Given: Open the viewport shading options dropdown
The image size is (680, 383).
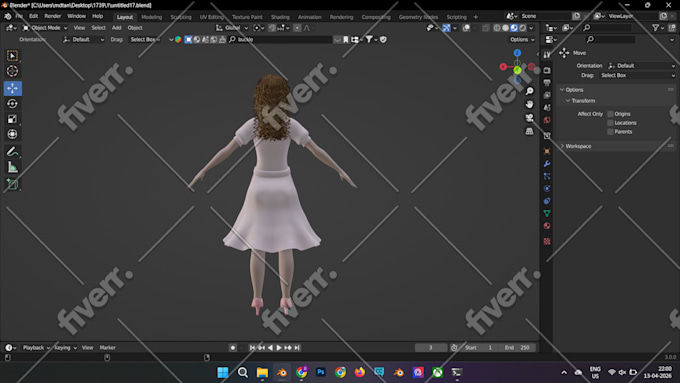Looking at the screenshot, I should click(532, 28).
